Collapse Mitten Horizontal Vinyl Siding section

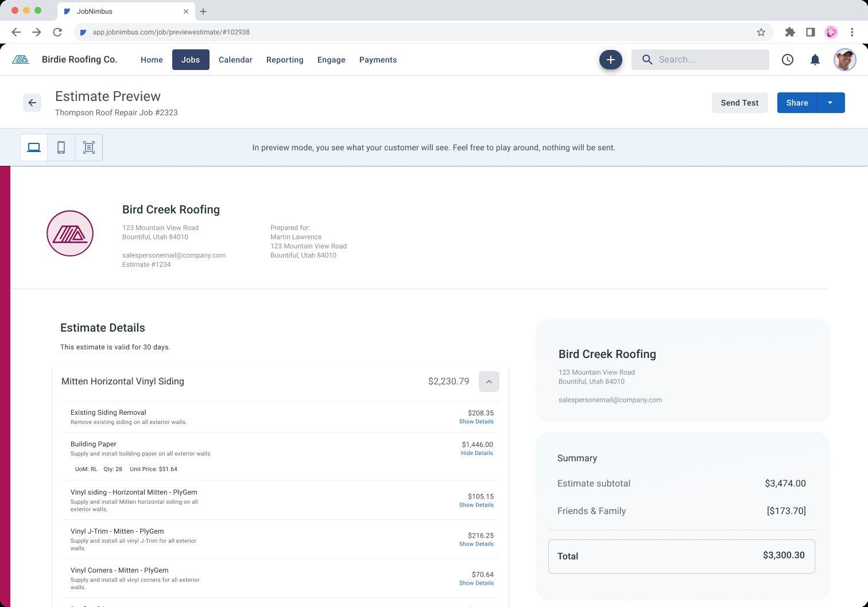coord(489,382)
